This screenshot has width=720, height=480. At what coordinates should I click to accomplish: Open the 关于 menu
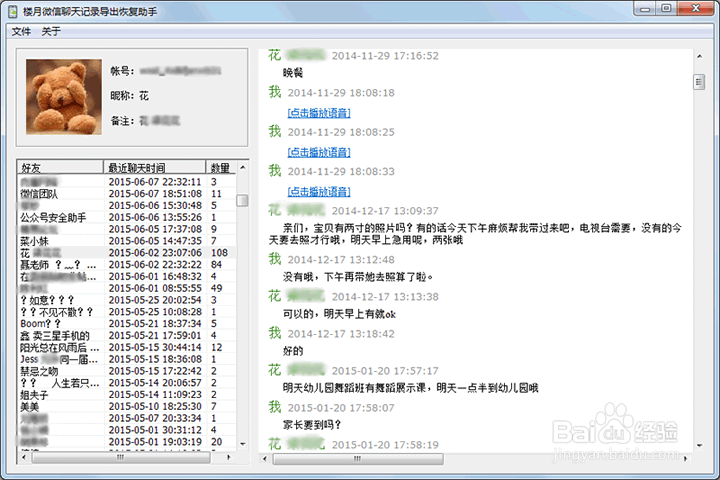51,32
